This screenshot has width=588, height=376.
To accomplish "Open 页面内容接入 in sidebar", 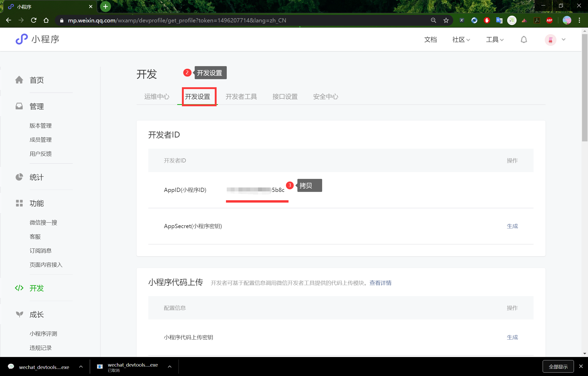I will pyautogui.click(x=46, y=265).
